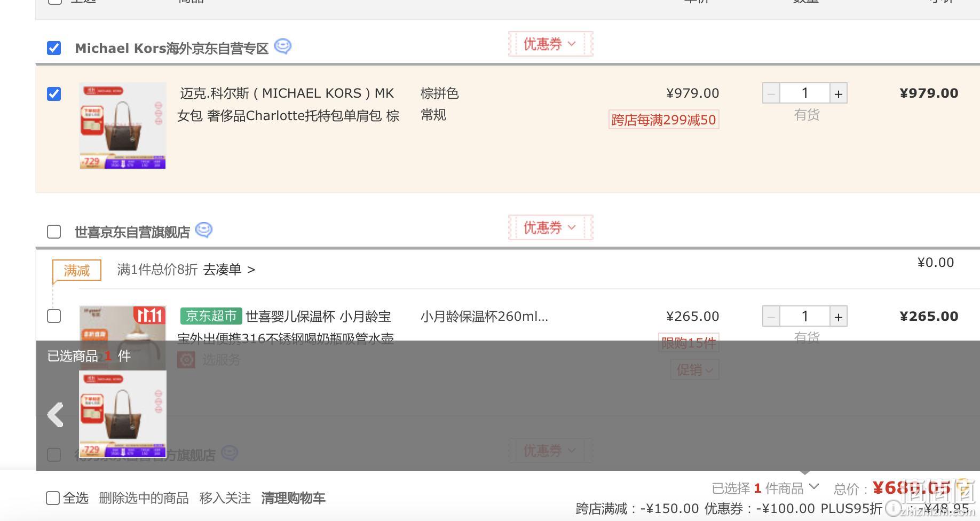980x521 pixels.
Task: Open chat icon beside Michael Kors store name
Action: [283, 47]
